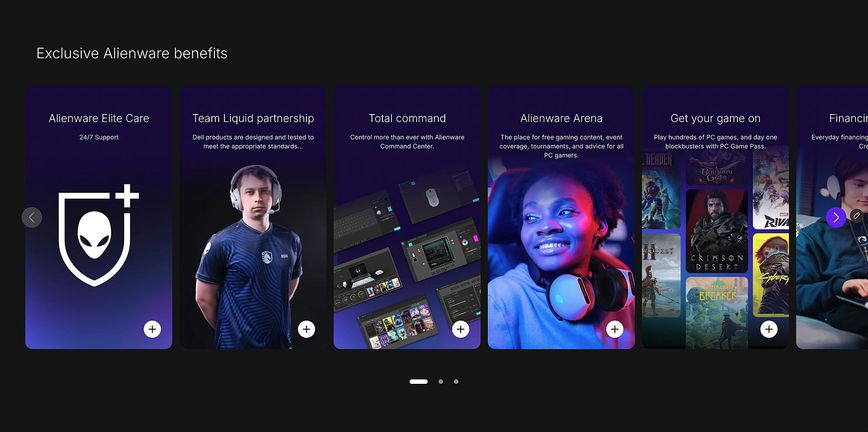Click the PC Game Pass description text
Viewport: 868px width, 432px height.
coord(715,142)
